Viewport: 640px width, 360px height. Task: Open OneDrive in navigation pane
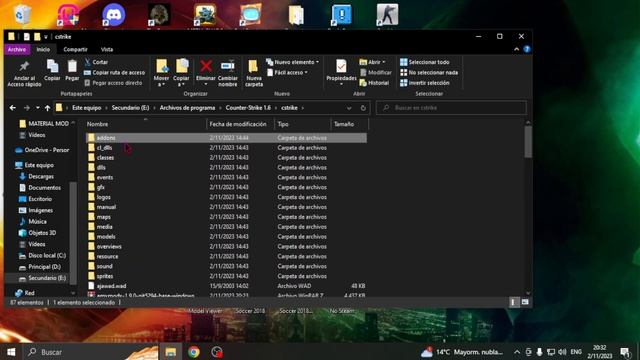click(x=42, y=150)
